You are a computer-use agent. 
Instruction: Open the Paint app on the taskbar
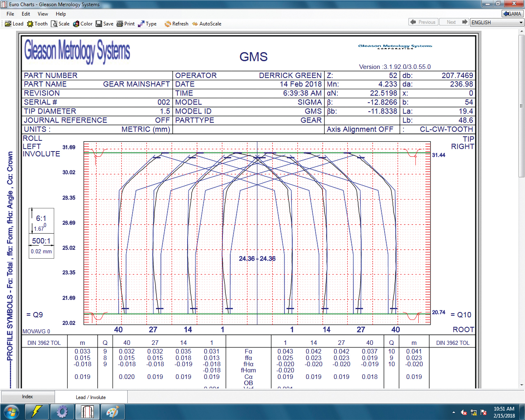(112, 411)
